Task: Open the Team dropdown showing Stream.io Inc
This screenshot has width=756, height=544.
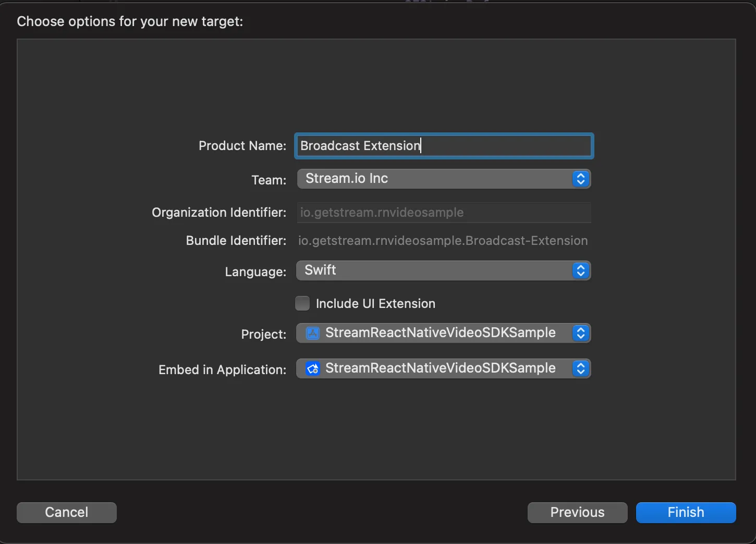Action: pyautogui.click(x=443, y=179)
